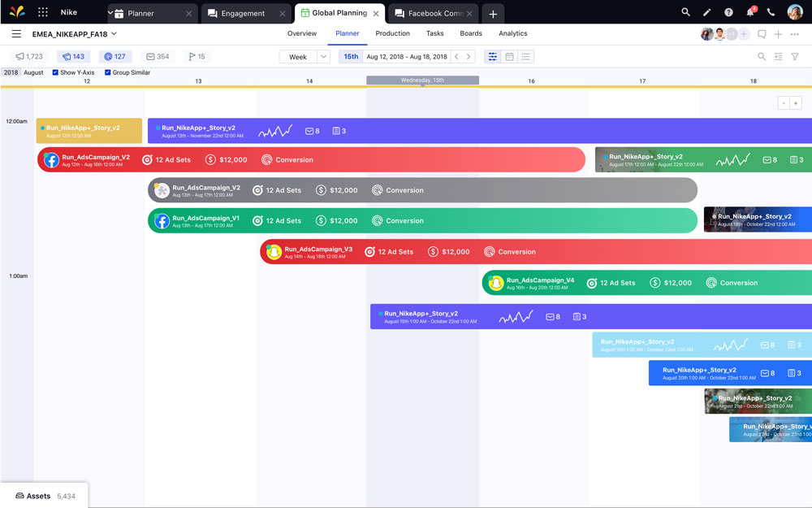Open the planner filter funnel icon
This screenshot has height=508, width=812.
click(x=795, y=57)
